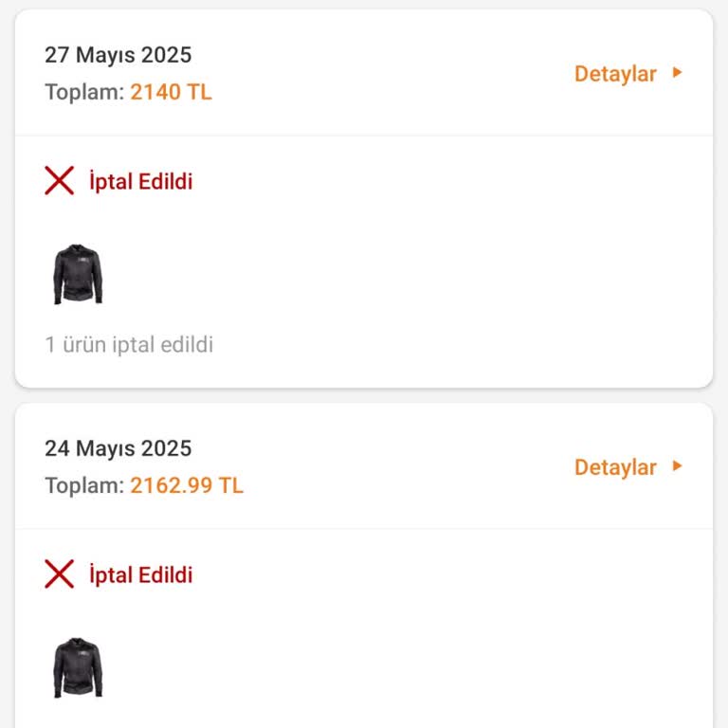The image size is (728, 728).
Task: Open Detaylar for the 2140 TL order
Action: click(615, 74)
